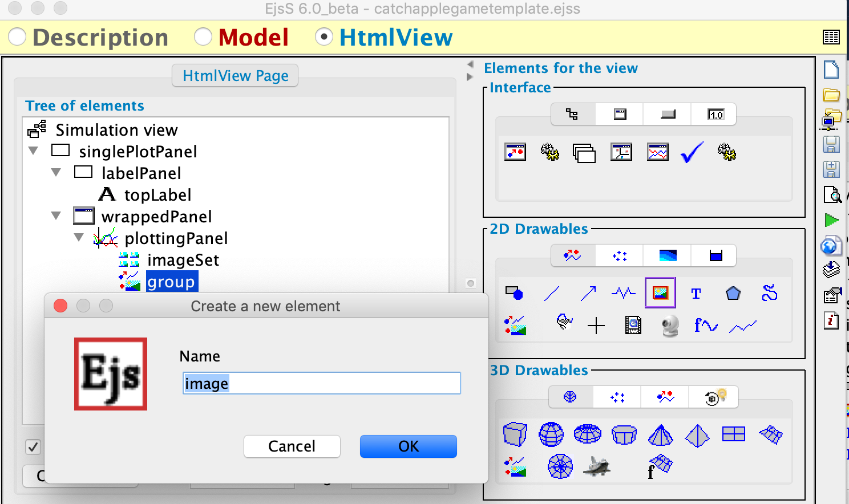Viewport: 849px width, 504px height.
Task: Select the 2D segment line icon
Action: [x=552, y=293]
